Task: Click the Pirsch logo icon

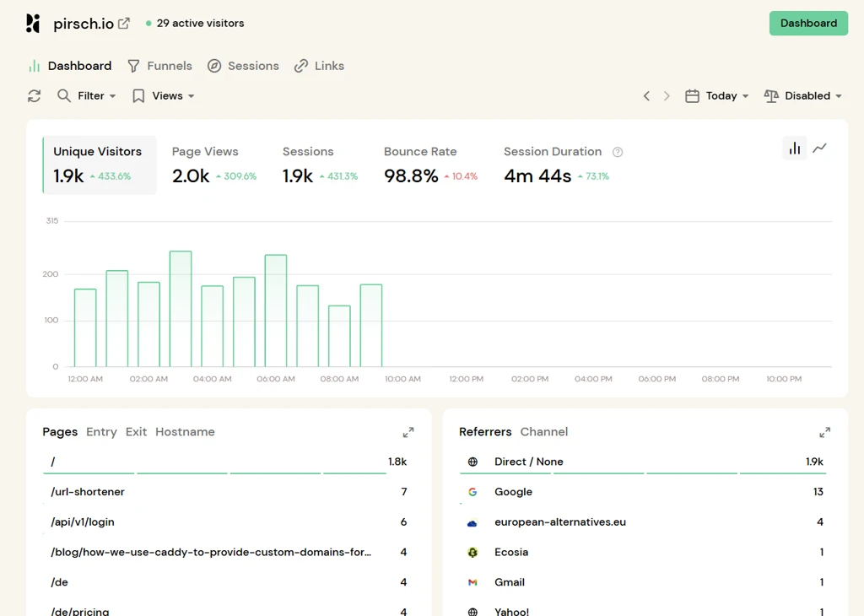Action: point(33,23)
